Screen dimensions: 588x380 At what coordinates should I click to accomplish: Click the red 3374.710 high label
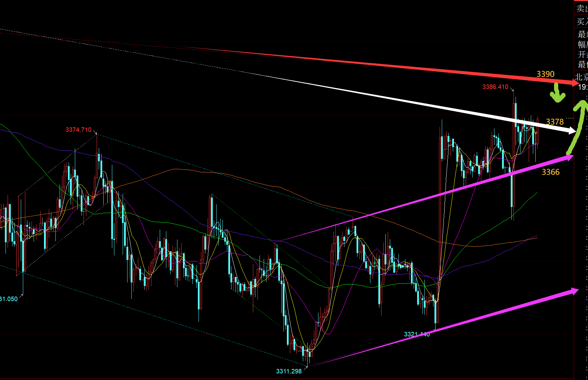(x=79, y=130)
